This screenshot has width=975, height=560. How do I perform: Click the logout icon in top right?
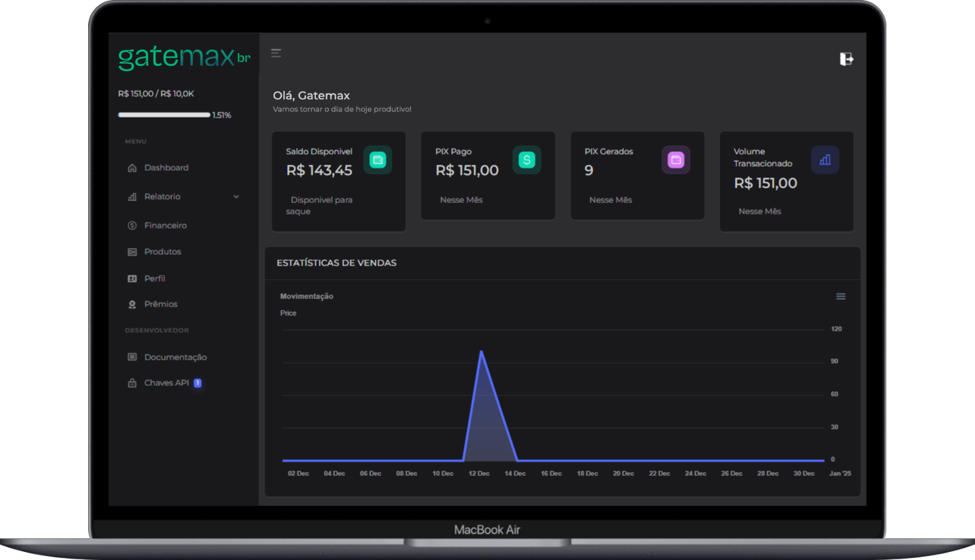[x=847, y=59]
